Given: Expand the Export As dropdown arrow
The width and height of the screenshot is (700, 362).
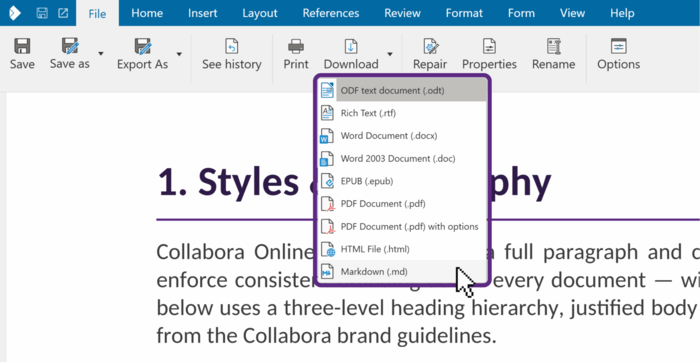Looking at the screenshot, I should tap(179, 54).
